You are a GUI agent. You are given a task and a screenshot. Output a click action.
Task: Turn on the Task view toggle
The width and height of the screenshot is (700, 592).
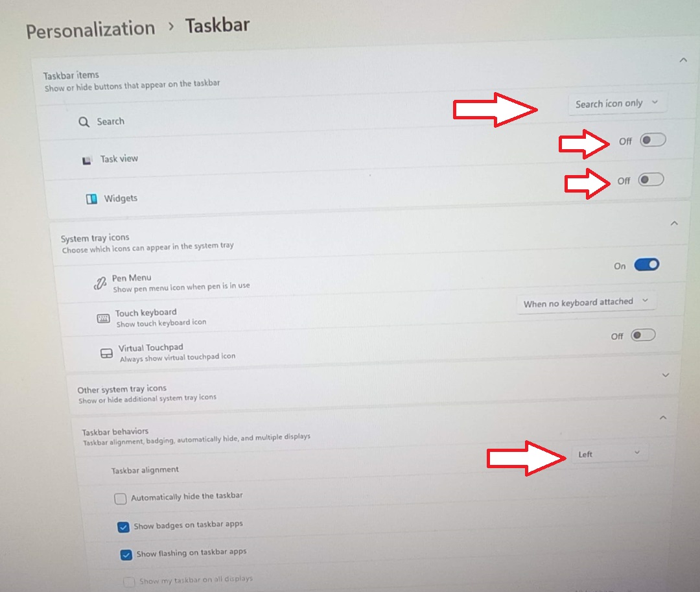point(653,140)
